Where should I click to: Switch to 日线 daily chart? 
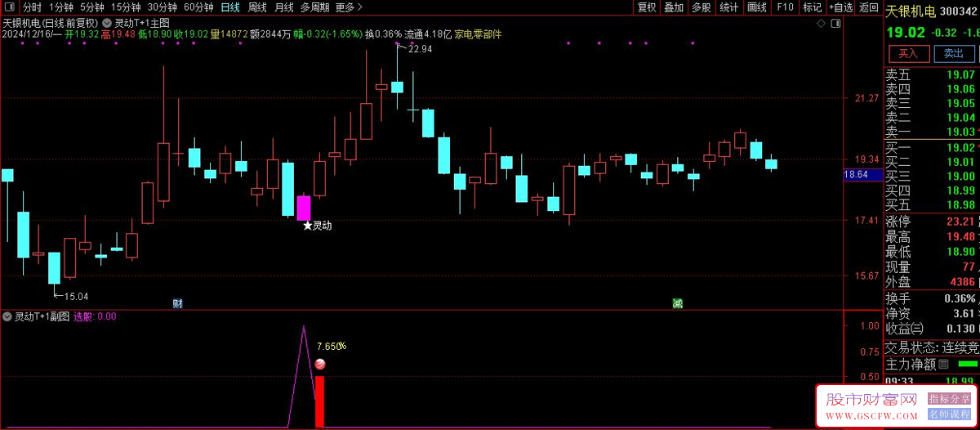230,7
